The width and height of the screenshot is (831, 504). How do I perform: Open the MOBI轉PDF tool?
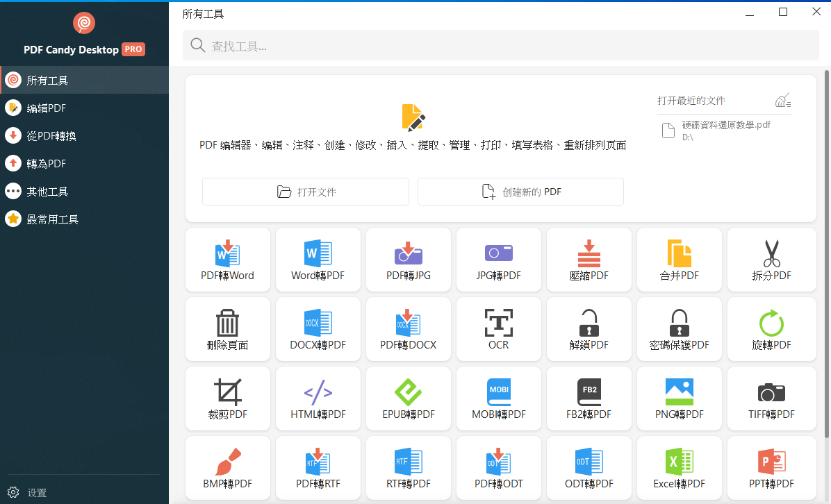pos(499,398)
